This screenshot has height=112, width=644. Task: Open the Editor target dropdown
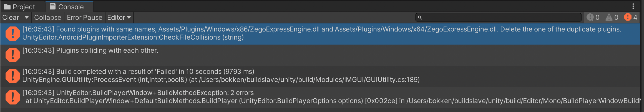pos(119,18)
